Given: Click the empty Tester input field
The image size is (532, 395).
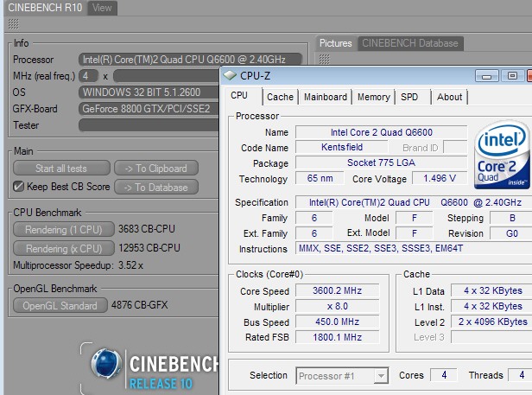Looking at the screenshot, I should [149, 125].
